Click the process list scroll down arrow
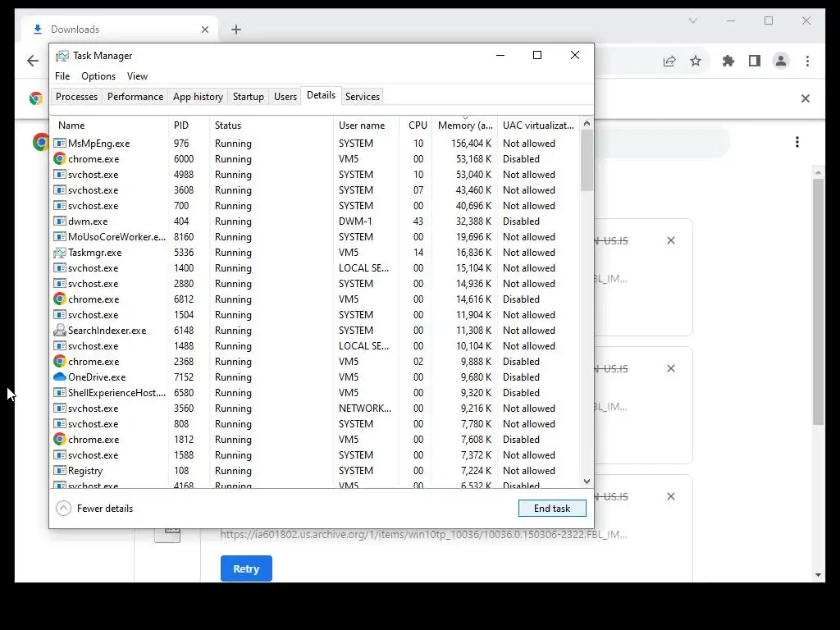This screenshot has width=840, height=630. [x=587, y=481]
